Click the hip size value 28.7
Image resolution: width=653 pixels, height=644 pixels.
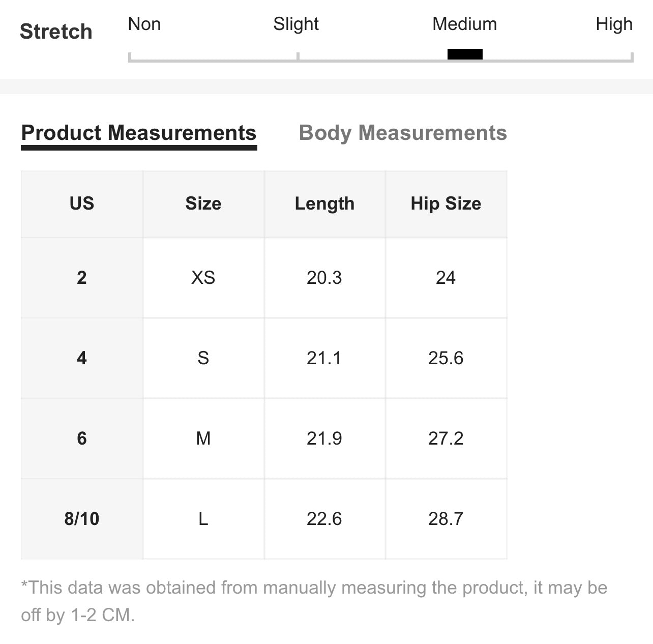[x=446, y=519]
